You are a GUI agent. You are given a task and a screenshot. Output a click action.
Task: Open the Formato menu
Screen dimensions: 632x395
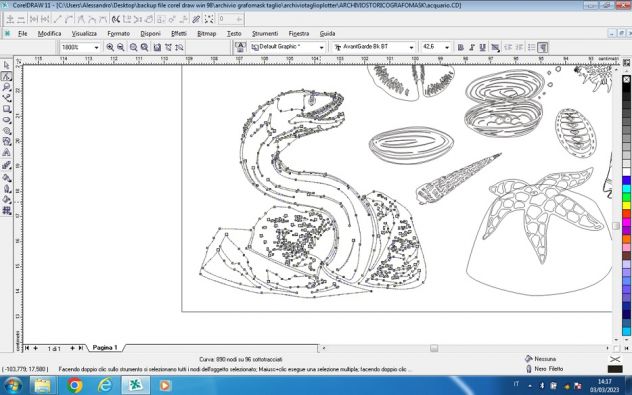click(x=118, y=33)
